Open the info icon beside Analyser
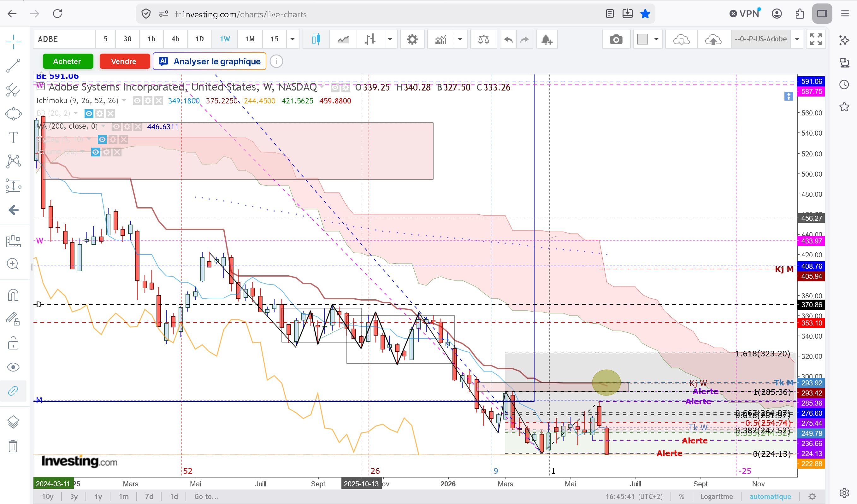Image resolution: width=857 pixels, height=504 pixels. (276, 62)
